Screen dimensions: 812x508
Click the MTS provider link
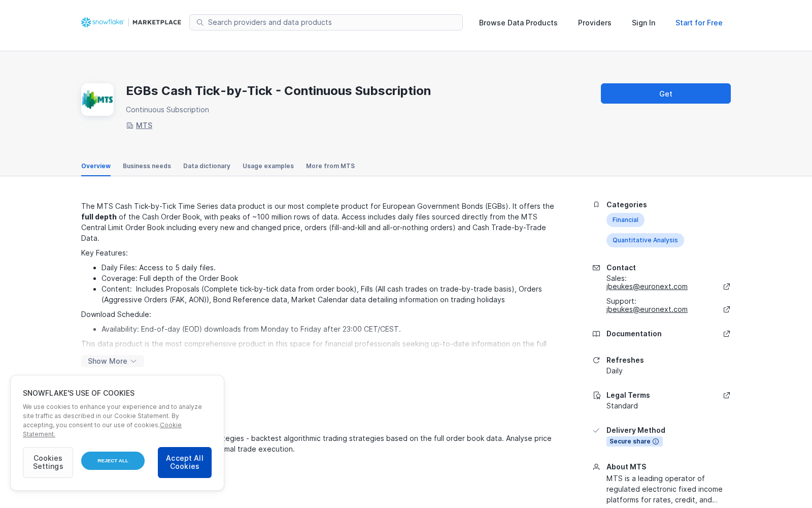(144, 125)
